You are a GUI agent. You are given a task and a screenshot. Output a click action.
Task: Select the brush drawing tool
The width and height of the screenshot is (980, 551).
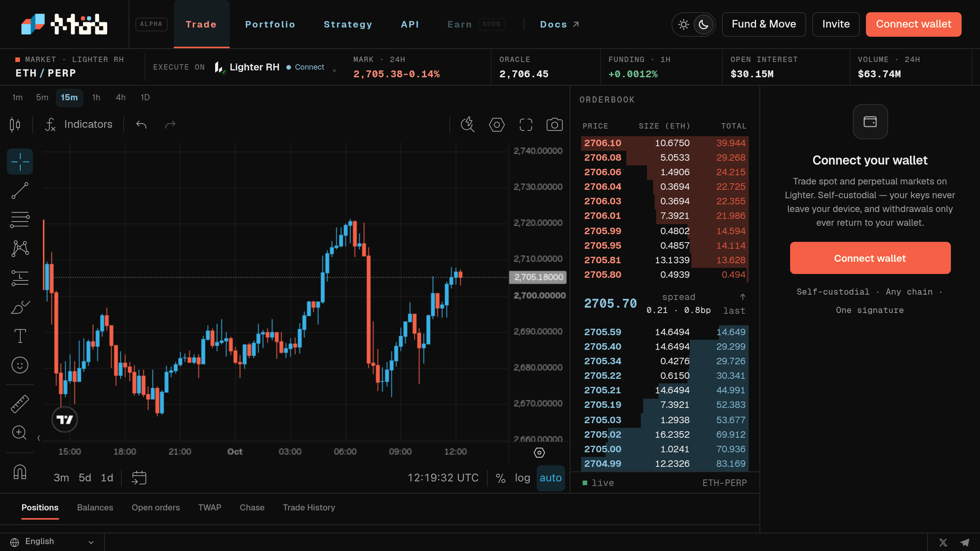[x=20, y=307]
